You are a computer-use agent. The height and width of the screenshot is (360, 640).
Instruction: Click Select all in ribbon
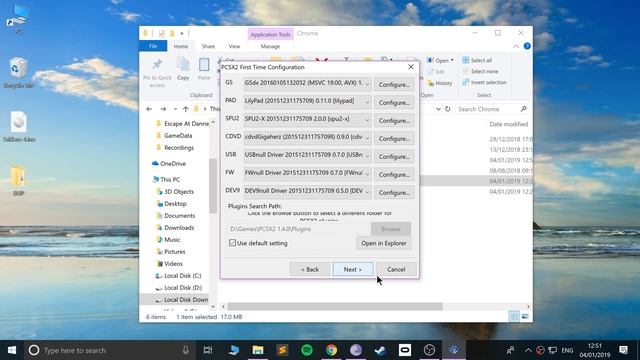point(477,60)
